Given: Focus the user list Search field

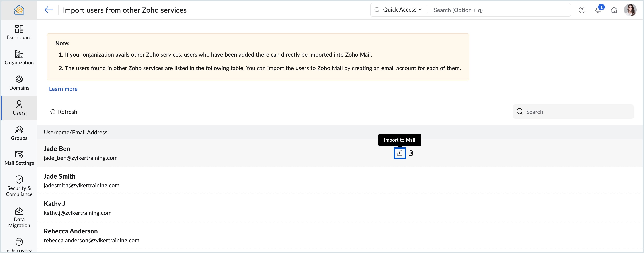Looking at the screenshot, I should point(578,112).
